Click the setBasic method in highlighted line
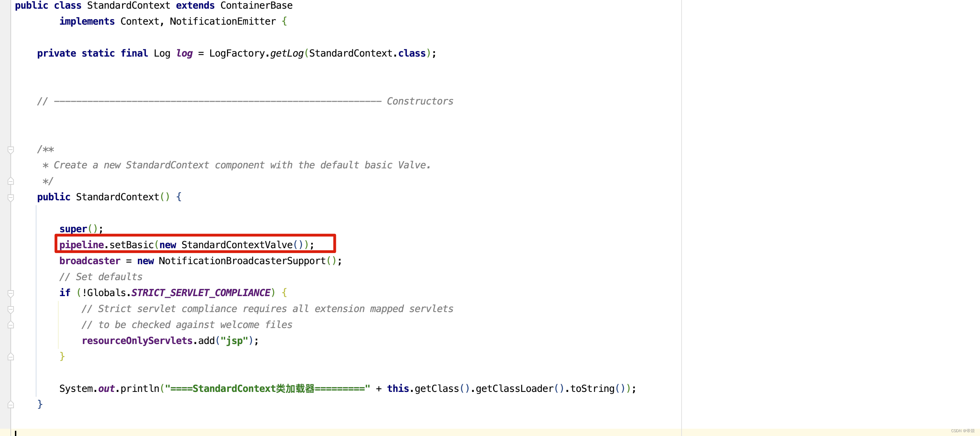 tap(131, 245)
